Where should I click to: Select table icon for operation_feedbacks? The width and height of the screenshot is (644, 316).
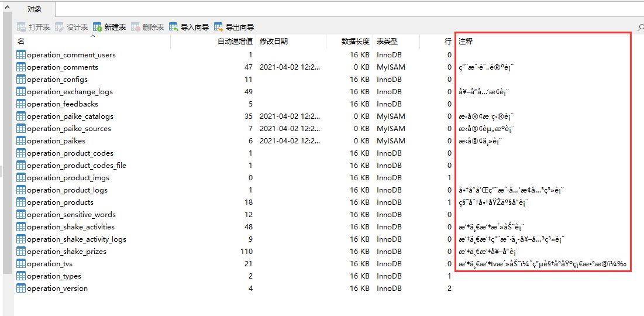tap(21, 104)
